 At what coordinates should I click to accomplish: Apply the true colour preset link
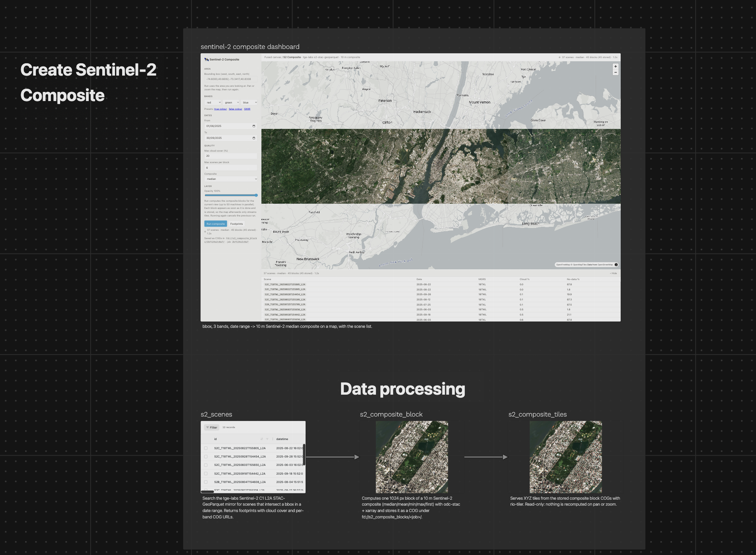coord(220,109)
